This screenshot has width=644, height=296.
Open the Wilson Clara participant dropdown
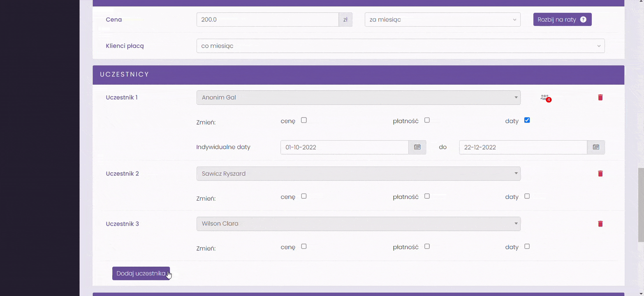[x=359, y=224]
